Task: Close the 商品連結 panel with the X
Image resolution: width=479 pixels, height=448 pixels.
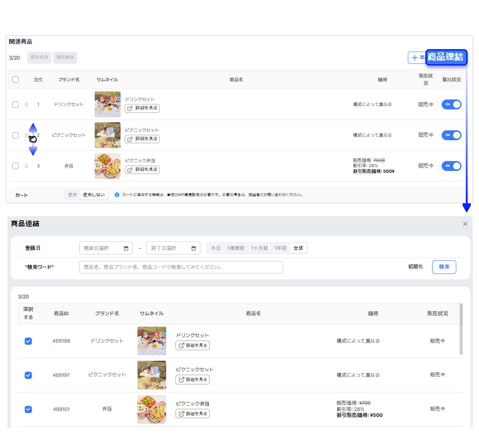Action: [465, 224]
